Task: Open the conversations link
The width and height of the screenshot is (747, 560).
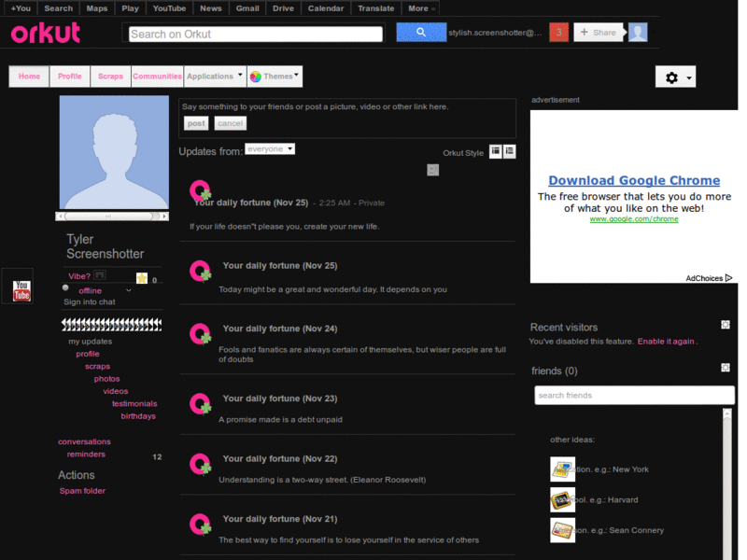Action: pos(84,441)
